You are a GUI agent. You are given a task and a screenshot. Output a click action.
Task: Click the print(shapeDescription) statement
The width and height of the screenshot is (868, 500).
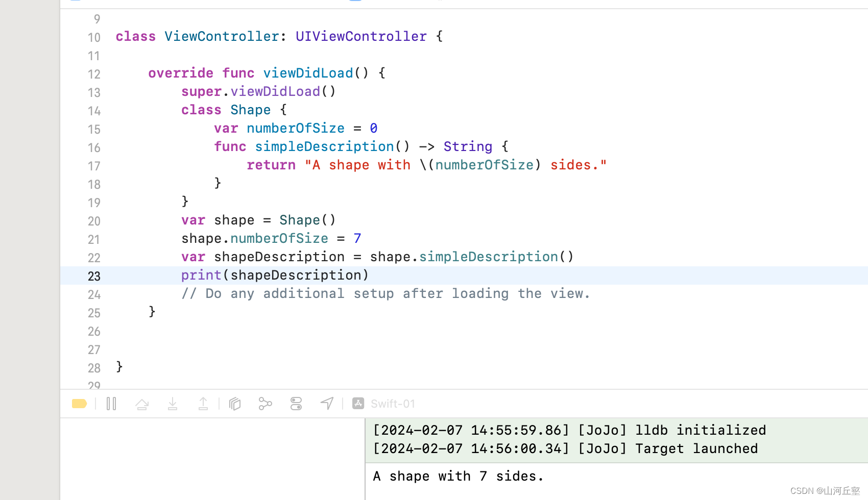[x=275, y=275]
